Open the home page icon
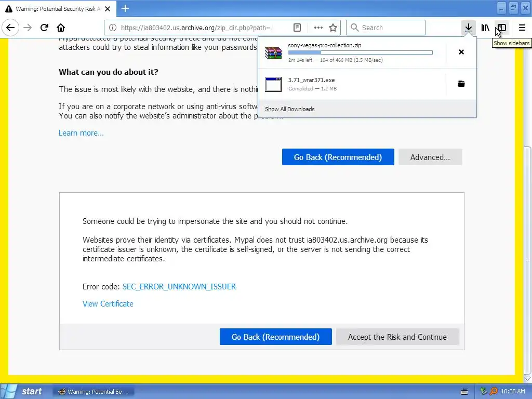Image resolution: width=532 pixels, height=399 pixels. [61, 28]
